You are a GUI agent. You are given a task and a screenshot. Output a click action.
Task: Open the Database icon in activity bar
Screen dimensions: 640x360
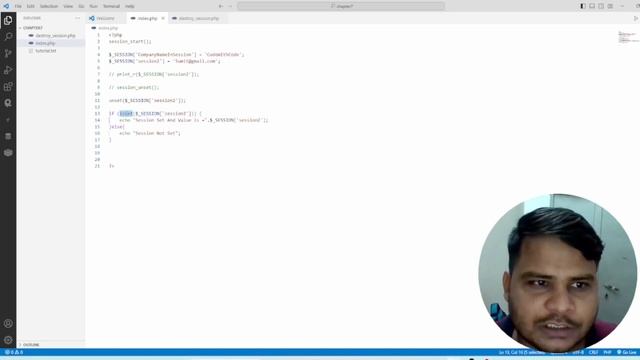coord(8,136)
